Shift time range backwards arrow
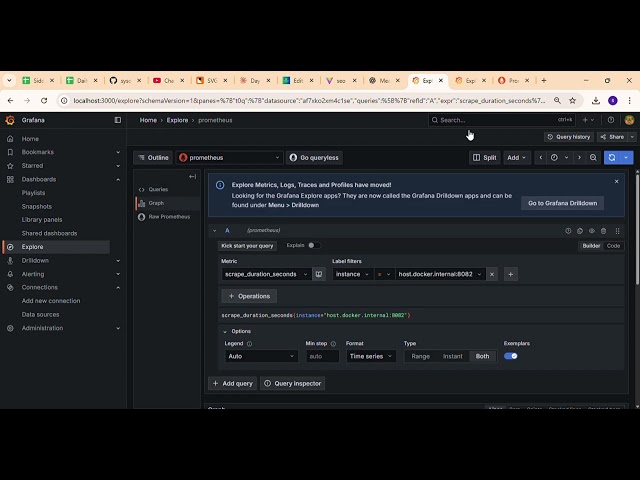Image resolution: width=640 pixels, height=480 pixels. [x=541, y=158]
